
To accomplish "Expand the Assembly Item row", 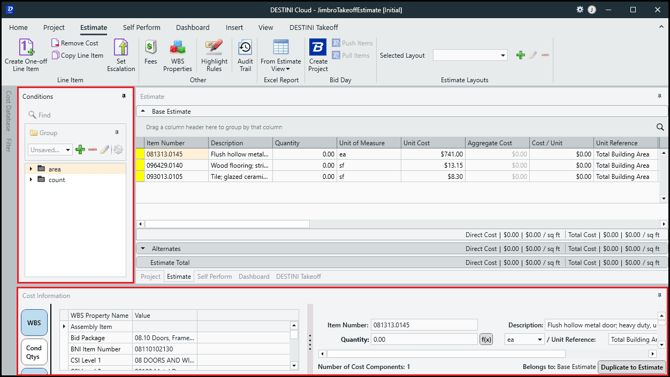I will click(x=64, y=327).
